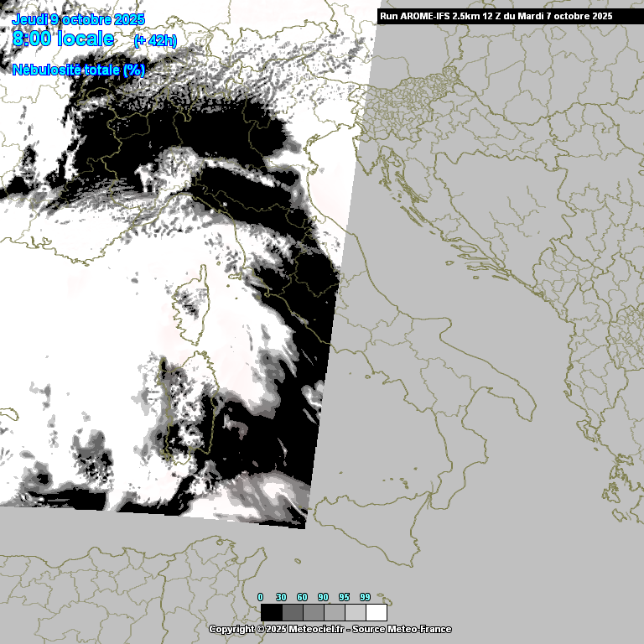The width and height of the screenshot is (644, 644).
Task: Click the '60' legend value label
Action: (x=302, y=597)
